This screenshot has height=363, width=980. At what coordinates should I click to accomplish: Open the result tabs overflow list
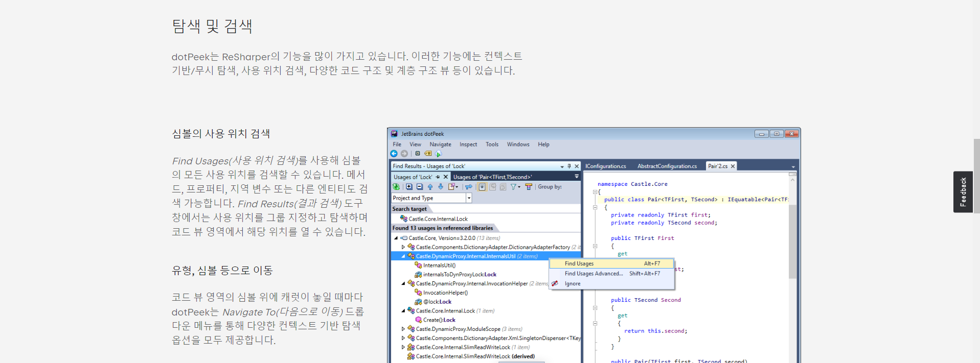pyautogui.click(x=577, y=177)
